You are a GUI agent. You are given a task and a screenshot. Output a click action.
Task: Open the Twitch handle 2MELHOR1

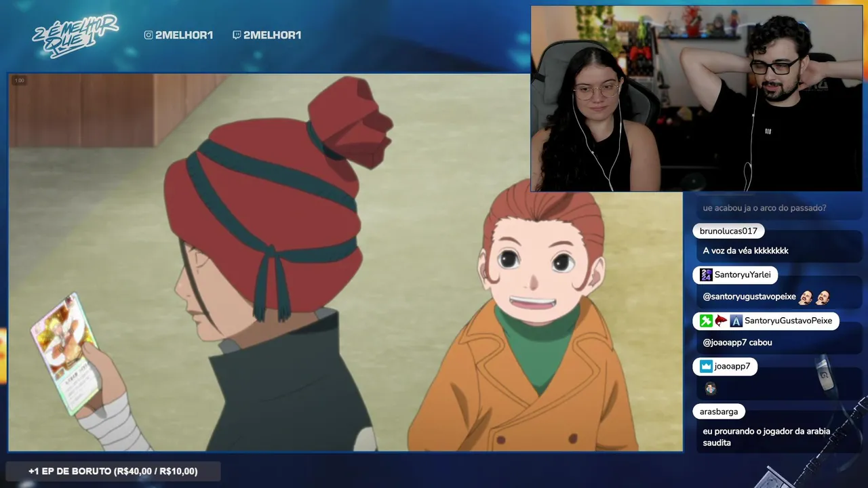pos(272,35)
